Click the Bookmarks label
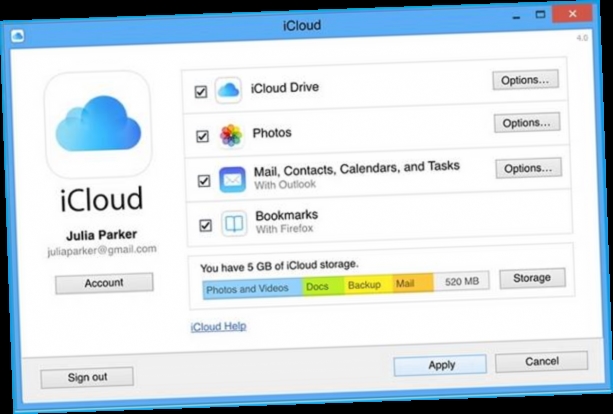613x414 pixels. click(x=287, y=215)
